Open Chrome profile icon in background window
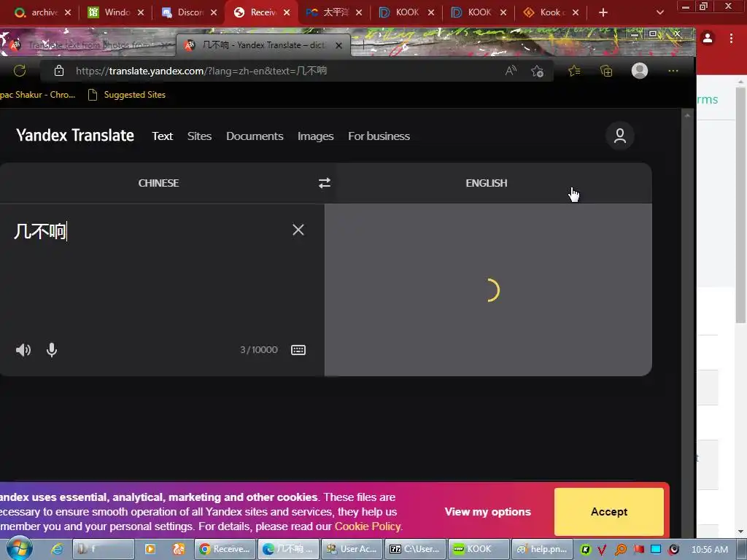The height and width of the screenshot is (560, 747). pyautogui.click(x=708, y=38)
